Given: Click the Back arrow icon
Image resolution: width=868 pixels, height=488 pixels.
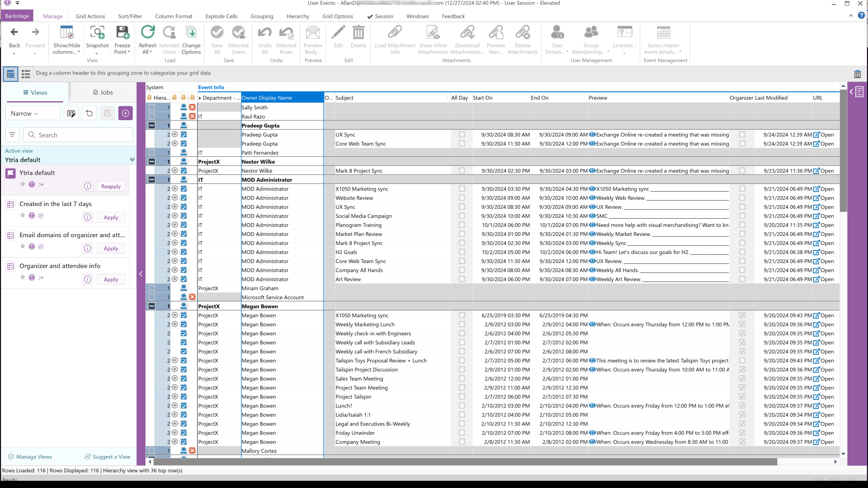Looking at the screenshot, I should [14, 33].
